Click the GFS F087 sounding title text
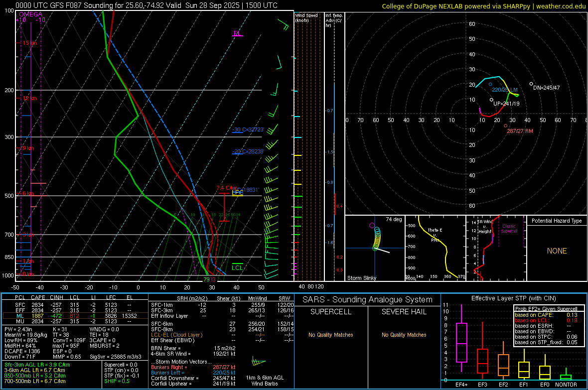Viewport: 588px width, 390px height. pos(146,5)
